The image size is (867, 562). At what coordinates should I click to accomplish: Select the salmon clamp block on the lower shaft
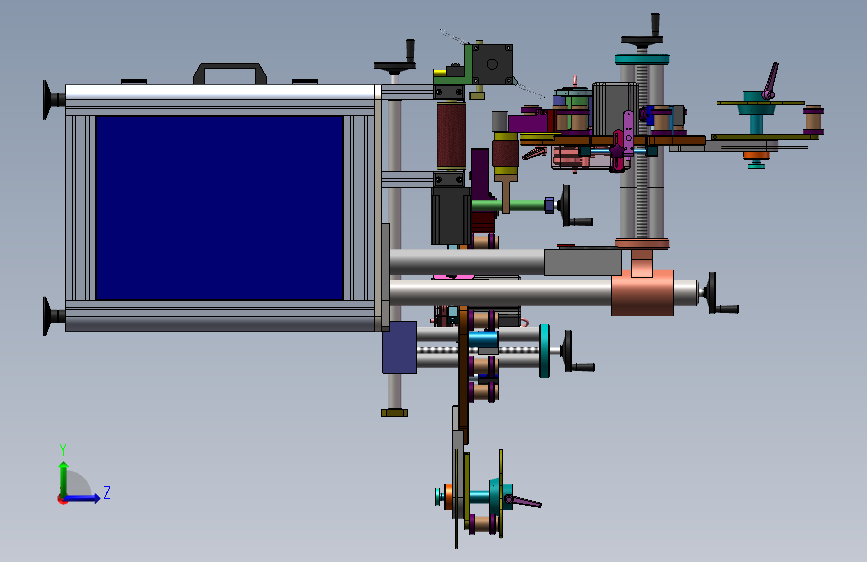(x=643, y=293)
